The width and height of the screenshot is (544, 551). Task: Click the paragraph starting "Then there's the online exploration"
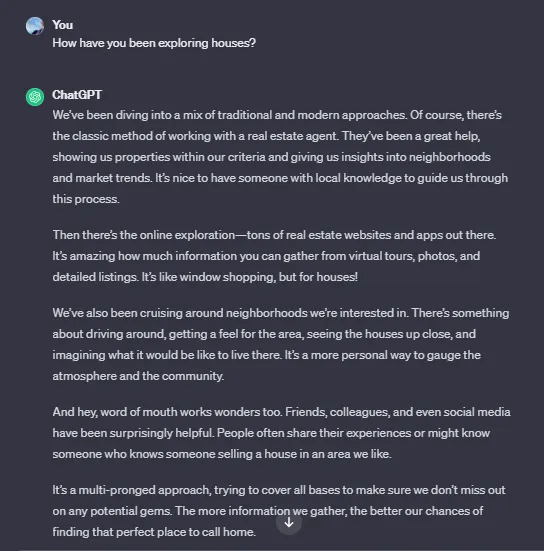pos(274,256)
